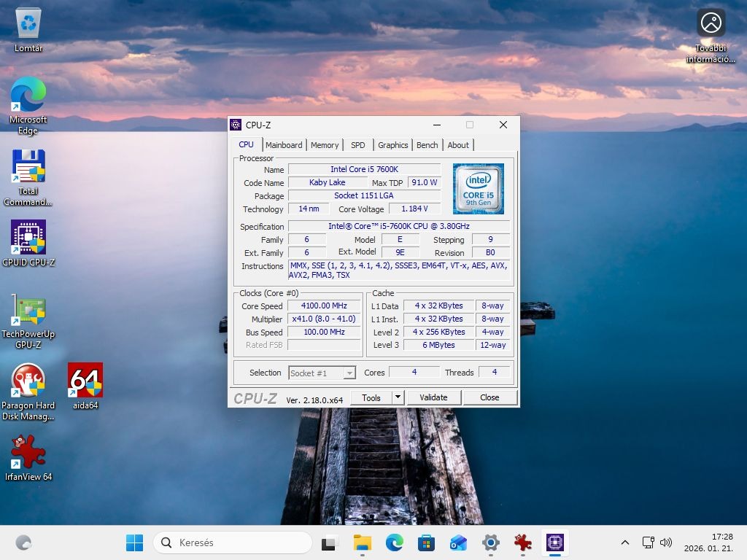
Task: Click the 4100.00 MHz core speed value
Action: pyautogui.click(x=324, y=306)
